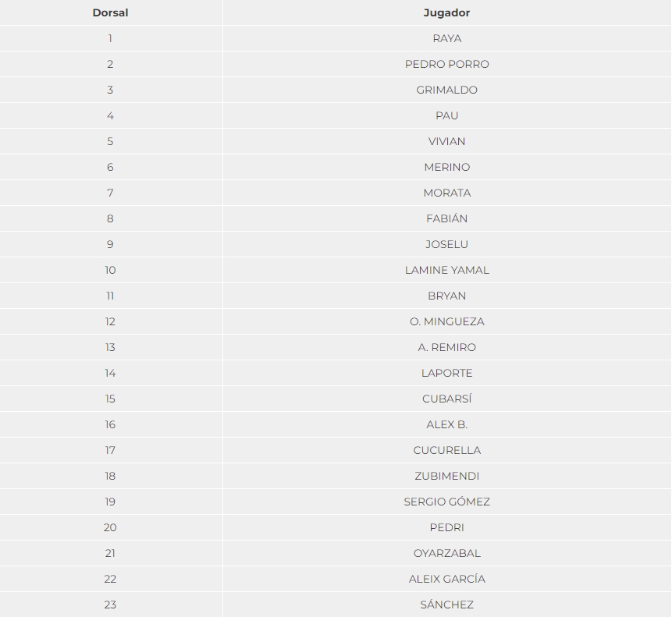Viewport: 672px width, 617px height.
Task: Select the MORATA player name
Action: 447,193
